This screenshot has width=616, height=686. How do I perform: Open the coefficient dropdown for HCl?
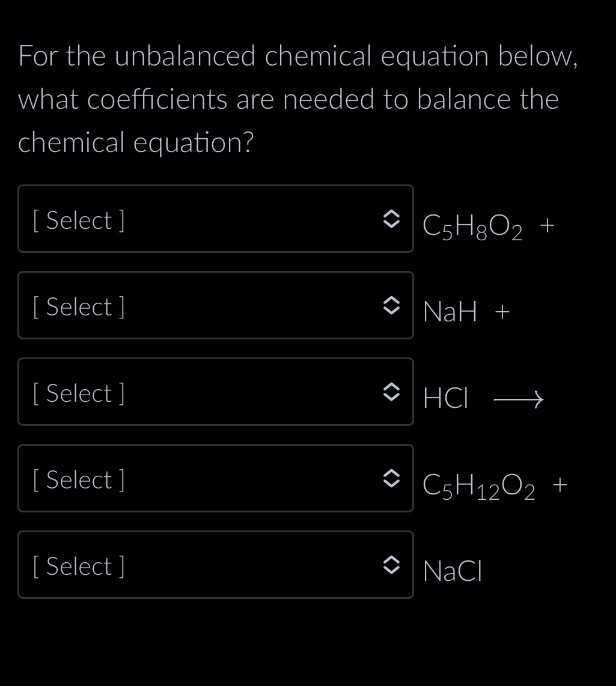[x=215, y=392]
